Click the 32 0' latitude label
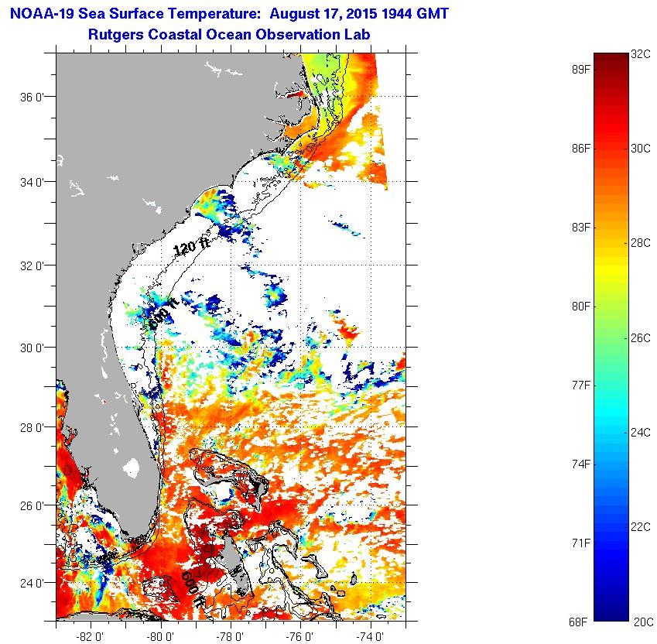 coord(32,266)
